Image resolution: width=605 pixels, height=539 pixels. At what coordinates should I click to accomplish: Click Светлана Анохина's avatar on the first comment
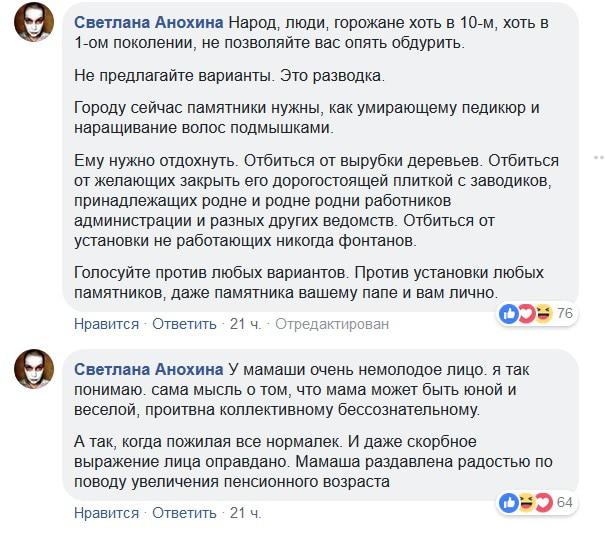[34, 32]
